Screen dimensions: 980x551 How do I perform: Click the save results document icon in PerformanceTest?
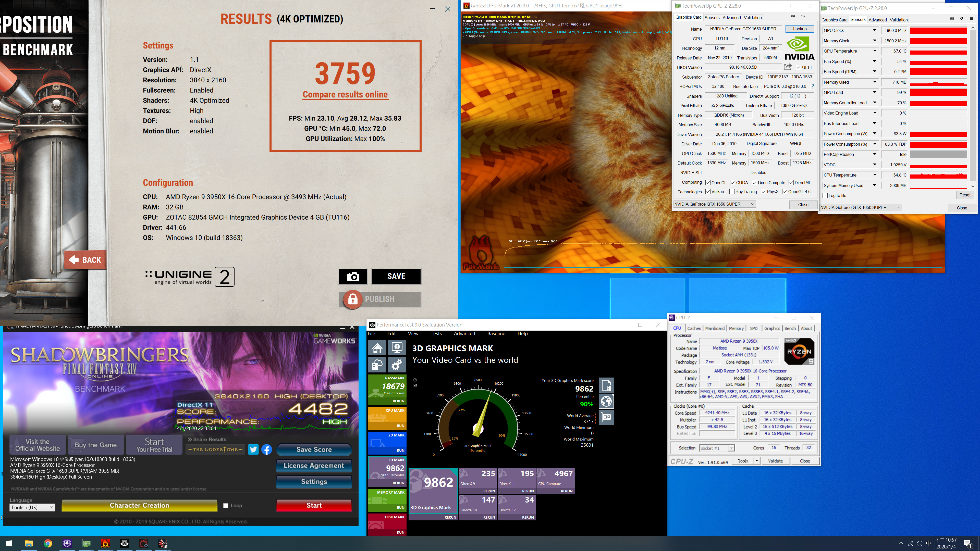606,385
